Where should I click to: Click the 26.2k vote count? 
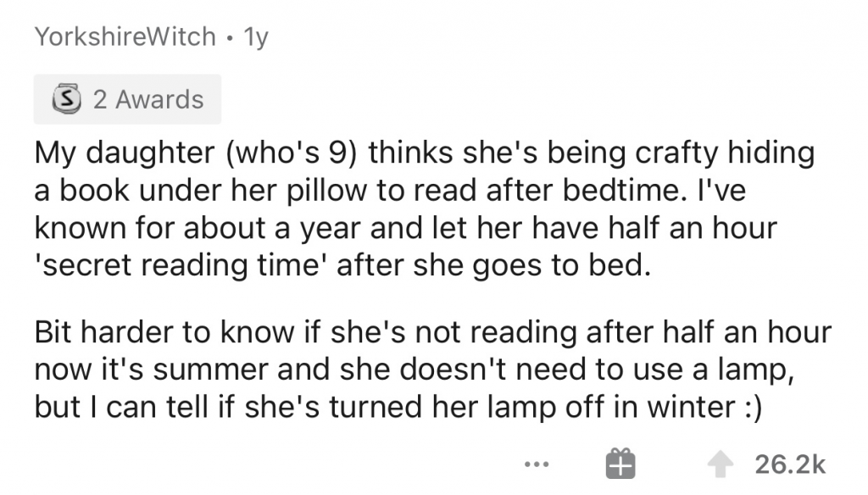[x=788, y=464]
